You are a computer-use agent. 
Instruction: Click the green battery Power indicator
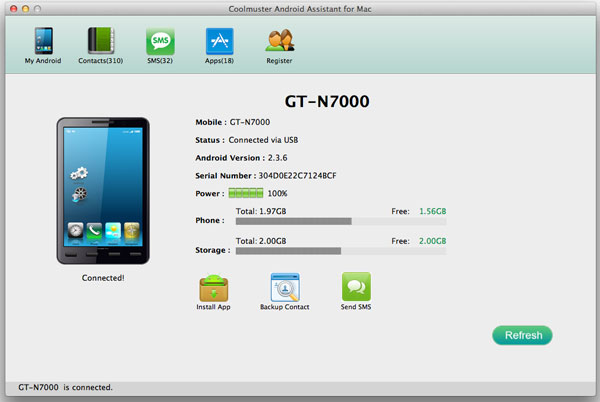point(246,193)
